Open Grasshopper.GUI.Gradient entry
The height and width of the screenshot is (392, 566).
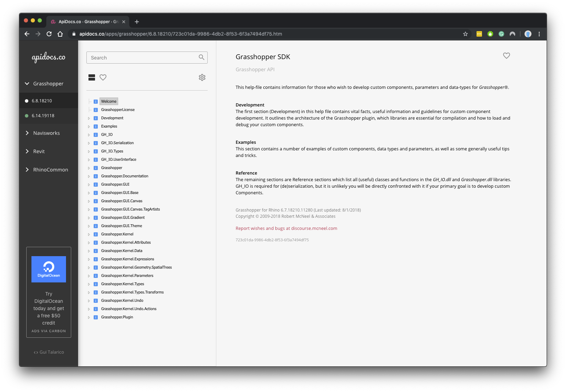(x=123, y=217)
